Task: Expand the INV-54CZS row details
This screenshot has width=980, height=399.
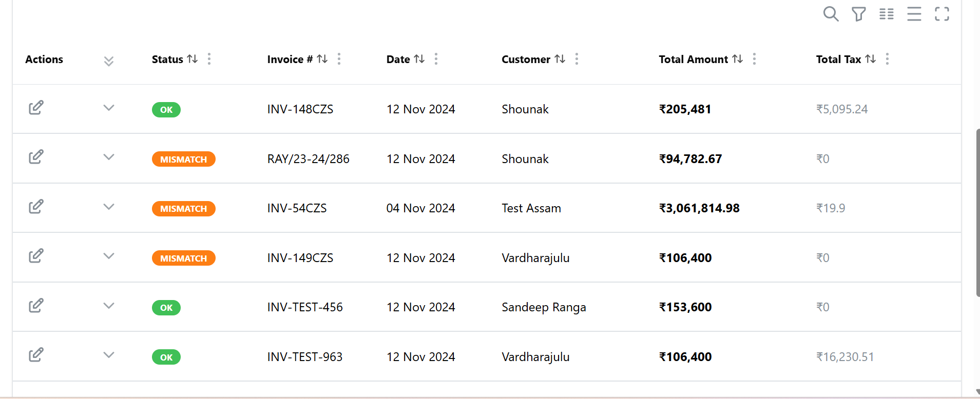Action: coord(108,207)
